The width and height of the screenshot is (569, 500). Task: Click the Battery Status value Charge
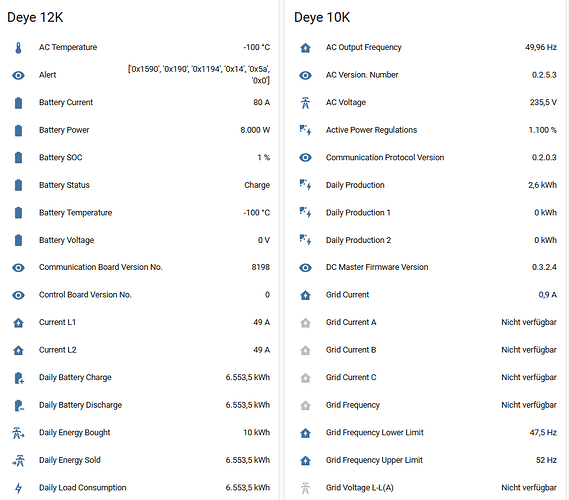click(x=257, y=185)
